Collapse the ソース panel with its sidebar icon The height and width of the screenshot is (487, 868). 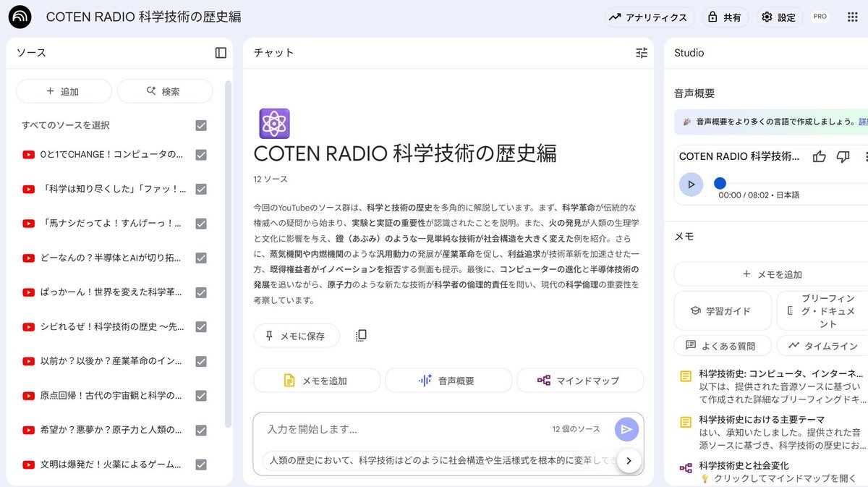221,53
